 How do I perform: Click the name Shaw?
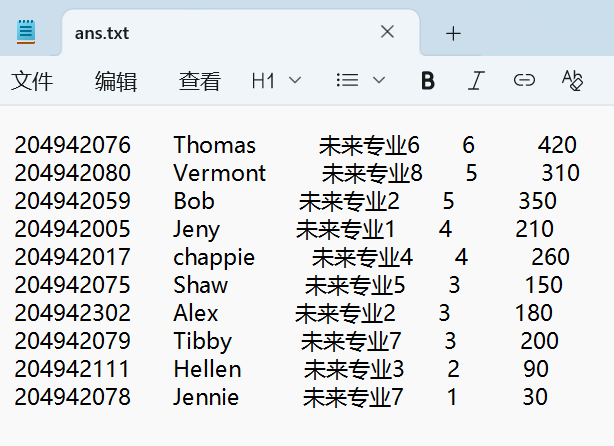coord(200,285)
